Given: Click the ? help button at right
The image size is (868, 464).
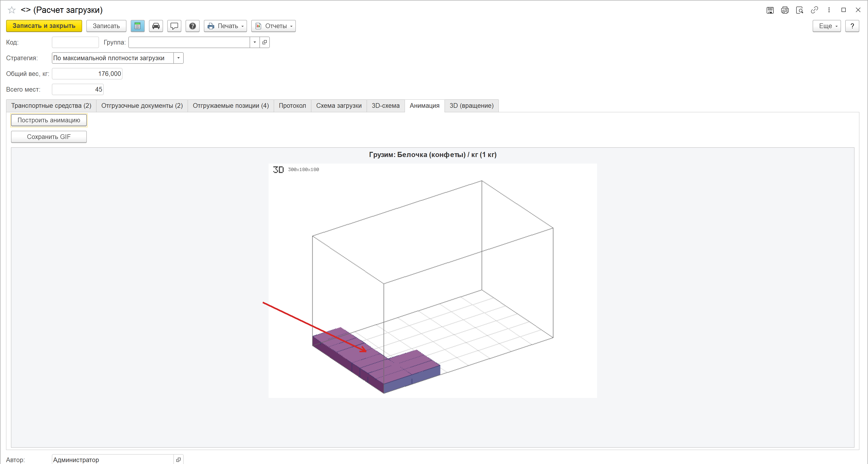Looking at the screenshot, I should 852,26.
